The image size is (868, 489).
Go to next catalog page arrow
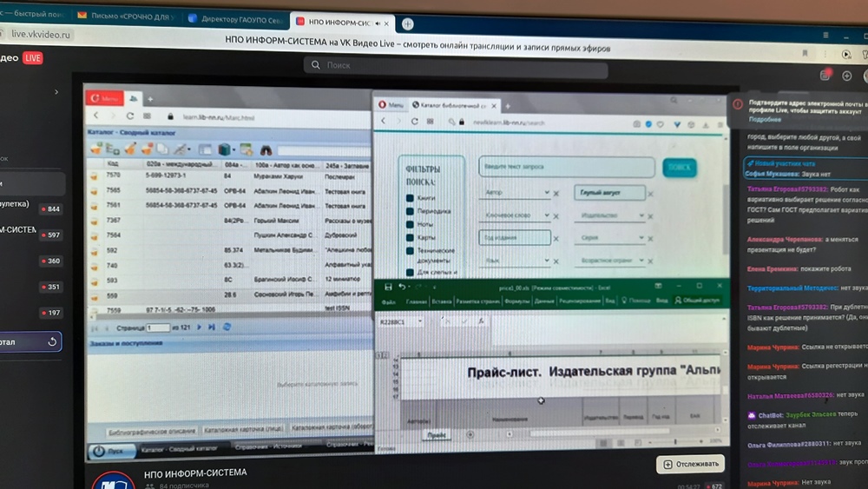(200, 327)
